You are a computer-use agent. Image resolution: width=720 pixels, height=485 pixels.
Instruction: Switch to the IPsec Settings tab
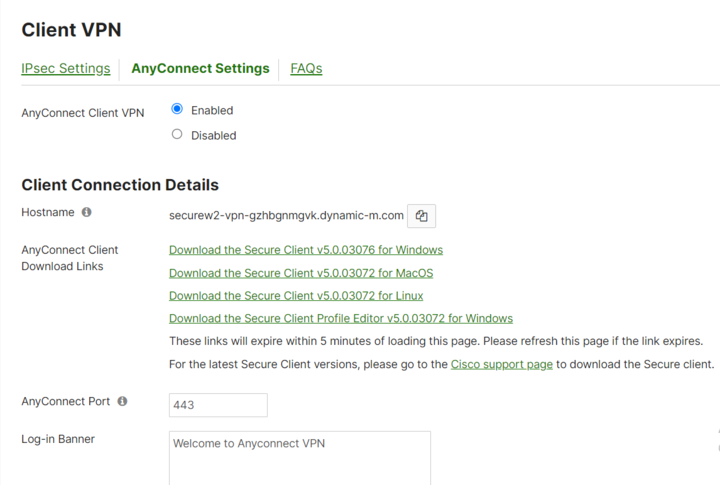[66, 69]
